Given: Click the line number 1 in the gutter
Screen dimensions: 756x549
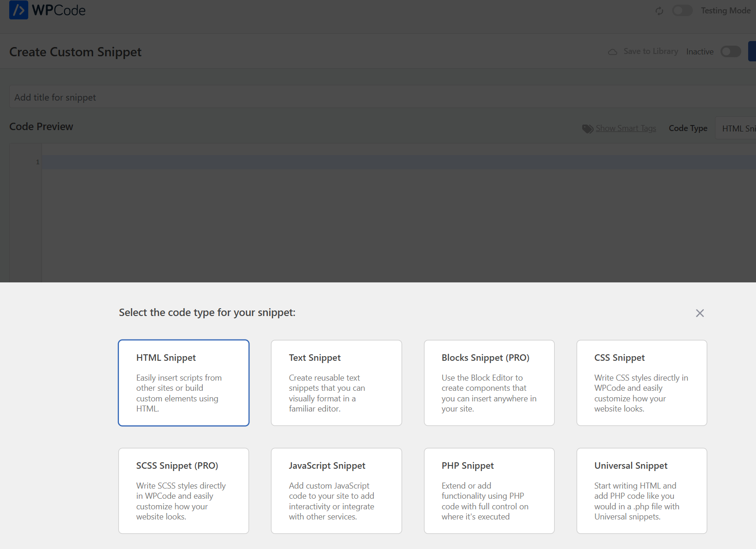Looking at the screenshot, I should 38,162.
